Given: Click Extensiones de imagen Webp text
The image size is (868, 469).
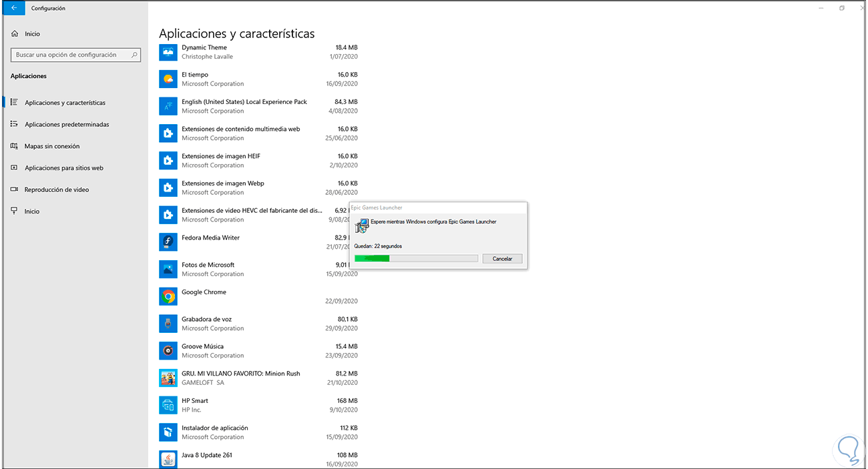Looking at the screenshot, I should pyautogui.click(x=223, y=183).
